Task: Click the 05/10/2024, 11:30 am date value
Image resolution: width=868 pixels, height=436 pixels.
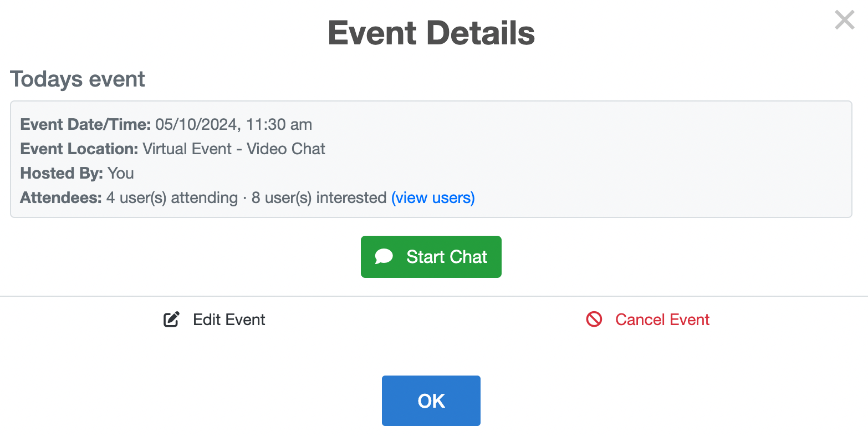Action: tap(233, 124)
